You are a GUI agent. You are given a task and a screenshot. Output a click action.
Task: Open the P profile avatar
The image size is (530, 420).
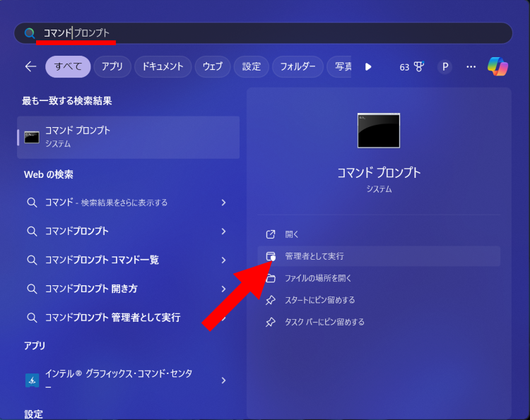point(444,66)
